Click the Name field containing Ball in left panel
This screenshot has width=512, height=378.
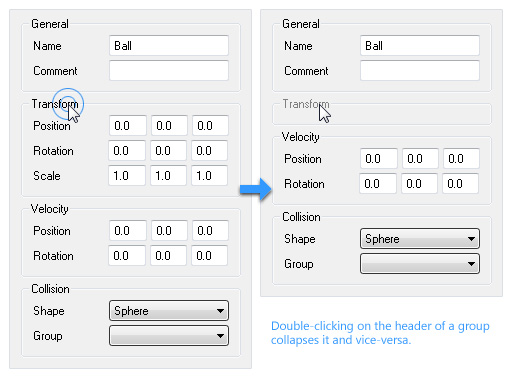pos(169,45)
